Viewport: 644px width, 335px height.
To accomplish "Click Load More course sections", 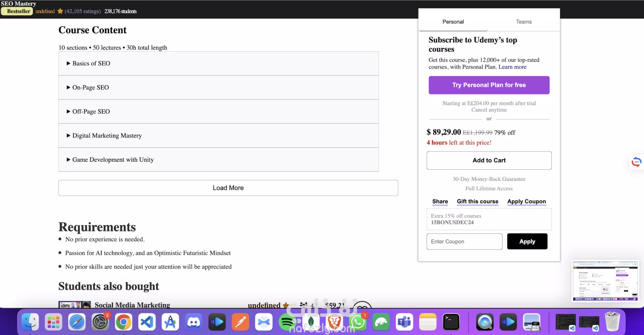I will (228, 188).
